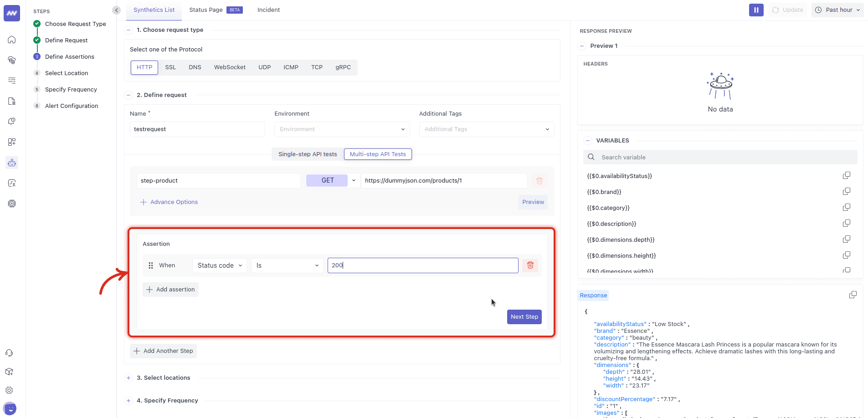868x418 pixels.
Task: Delete the Status code assertion
Action: coord(530,265)
